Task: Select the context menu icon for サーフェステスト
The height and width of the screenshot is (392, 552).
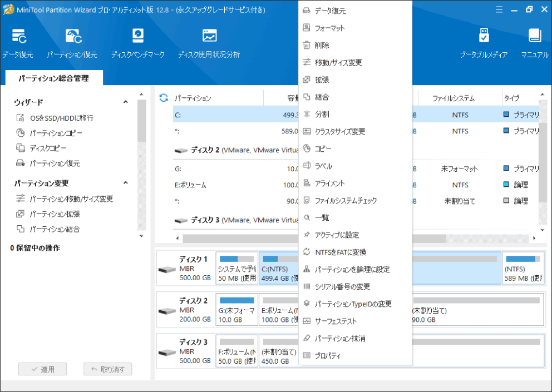Action: (x=307, y=321)
